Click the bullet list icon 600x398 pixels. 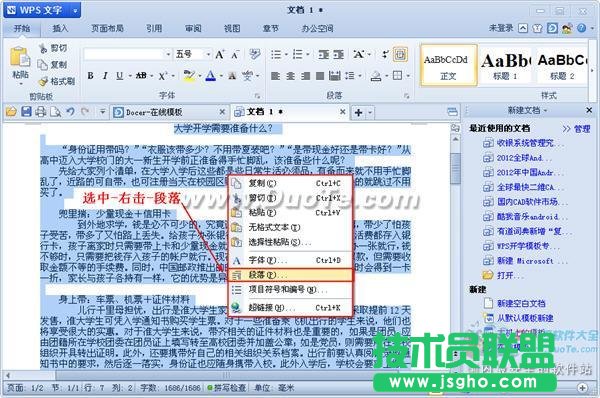point(276,54)
